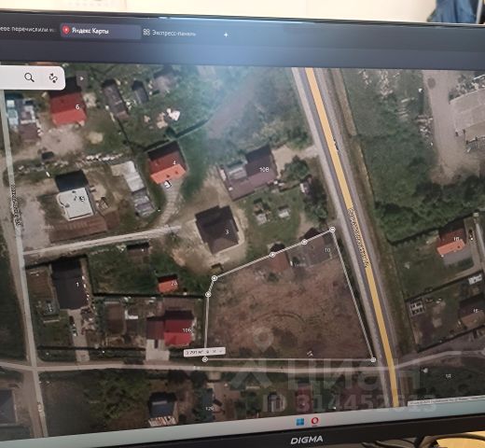
Task: Click the house number 4 label
Action: click(174, 162)
